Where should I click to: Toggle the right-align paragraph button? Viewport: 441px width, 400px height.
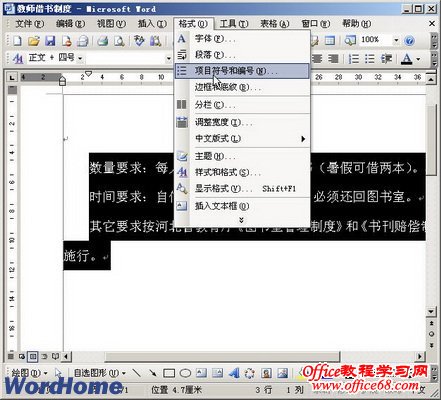(x=333, y=59)
